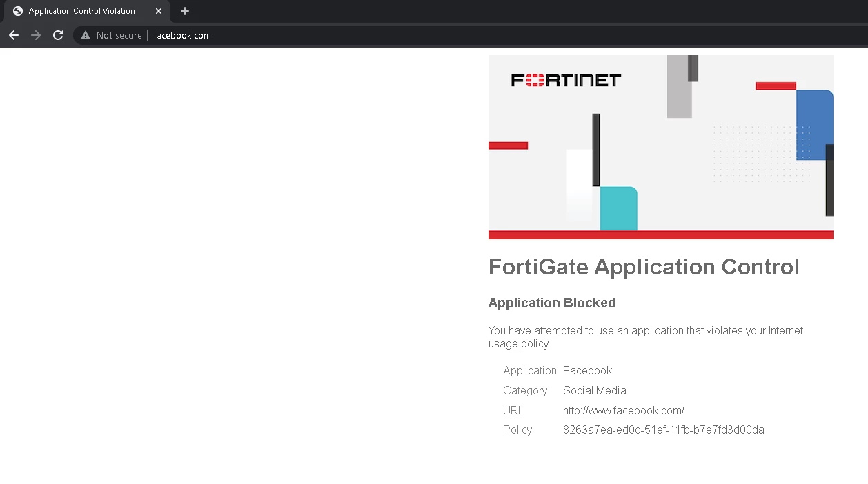This screenshot has width=868, height=484.
Task: Click the Not secure warning icon
Action: (x=86, y=35)
